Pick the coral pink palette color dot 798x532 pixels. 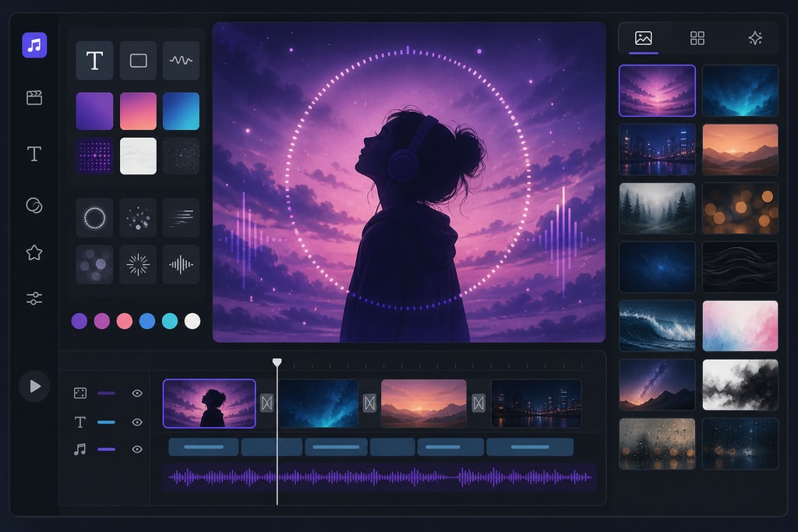pos(125,321)
